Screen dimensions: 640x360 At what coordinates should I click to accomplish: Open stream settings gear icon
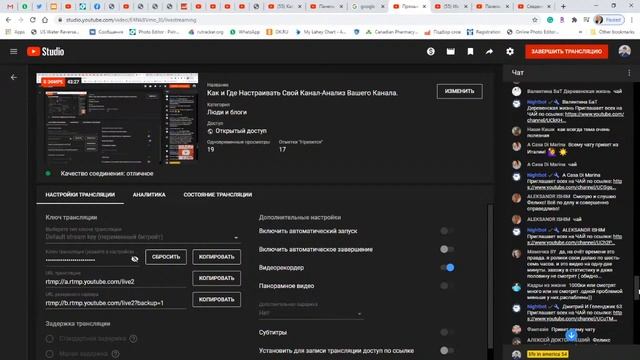[510, 51]
